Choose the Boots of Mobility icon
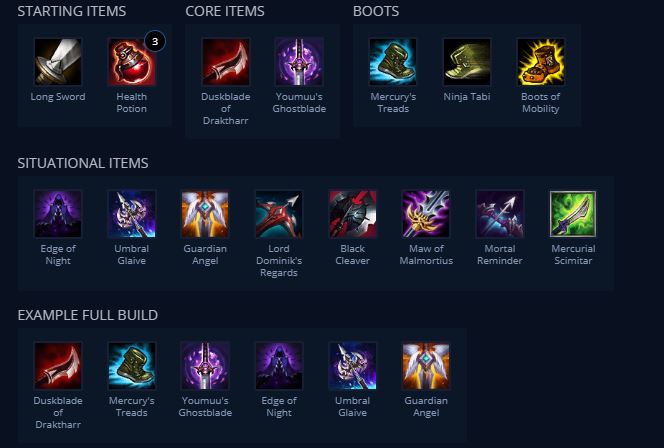The width and height of the screenshot is (664, 448). point(541,62)
